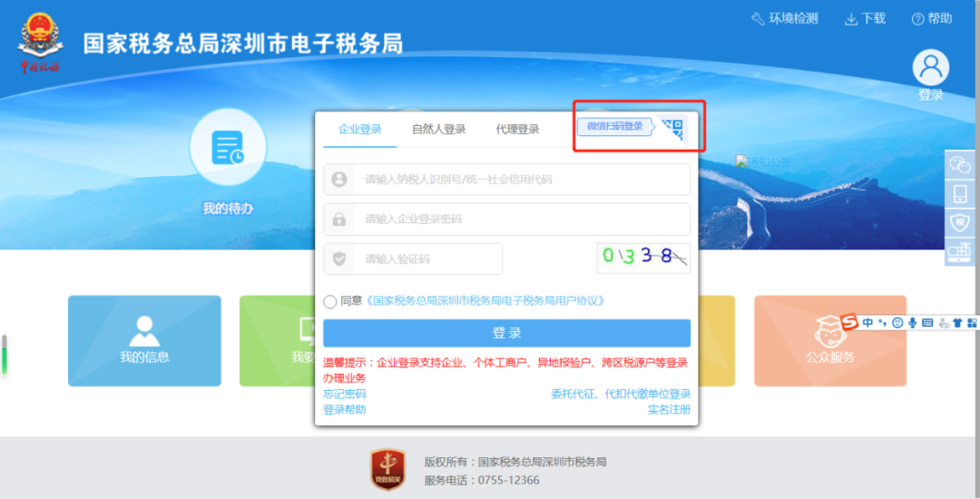The image size is (980, 499).
Task: Focus the taxpayer ID input field
Action: (507, 180)
